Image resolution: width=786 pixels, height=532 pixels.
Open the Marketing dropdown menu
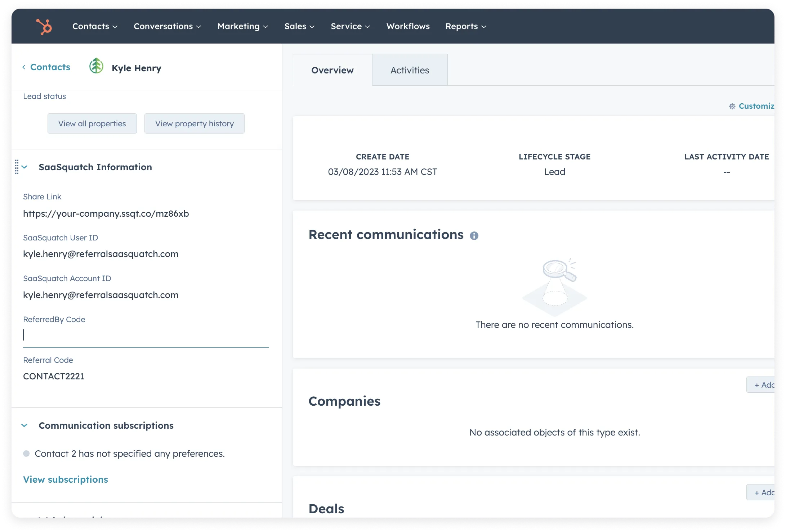243,26
